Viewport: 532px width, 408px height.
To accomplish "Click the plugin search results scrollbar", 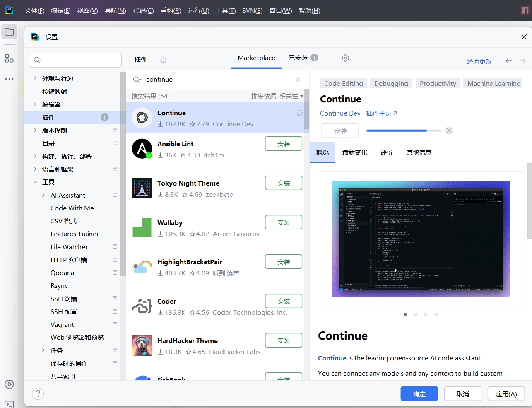I will click(x=306, y=109).
